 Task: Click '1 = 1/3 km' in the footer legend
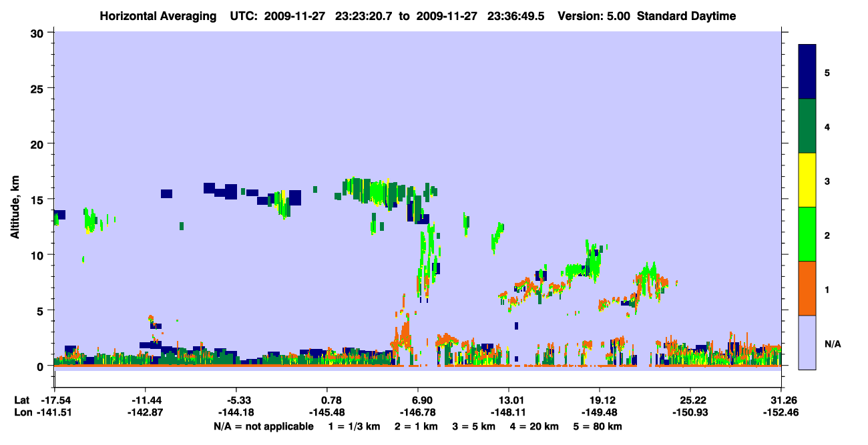(355, 426)
